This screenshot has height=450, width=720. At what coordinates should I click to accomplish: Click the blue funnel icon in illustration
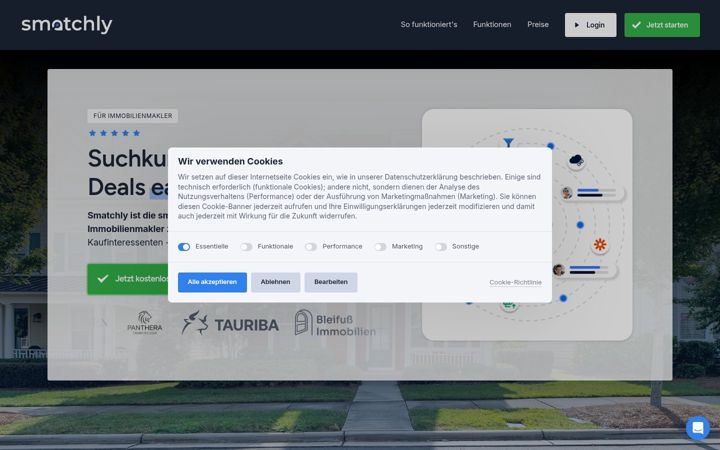click(x=508, y=143)
